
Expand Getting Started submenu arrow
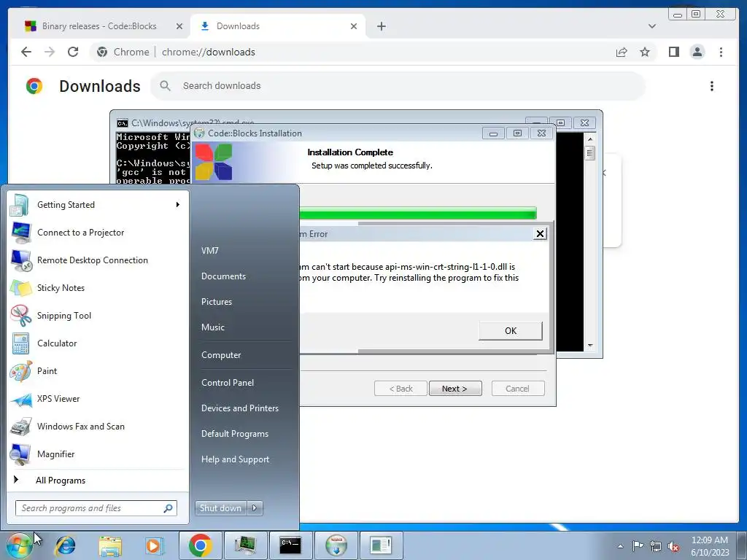(178, 205)
